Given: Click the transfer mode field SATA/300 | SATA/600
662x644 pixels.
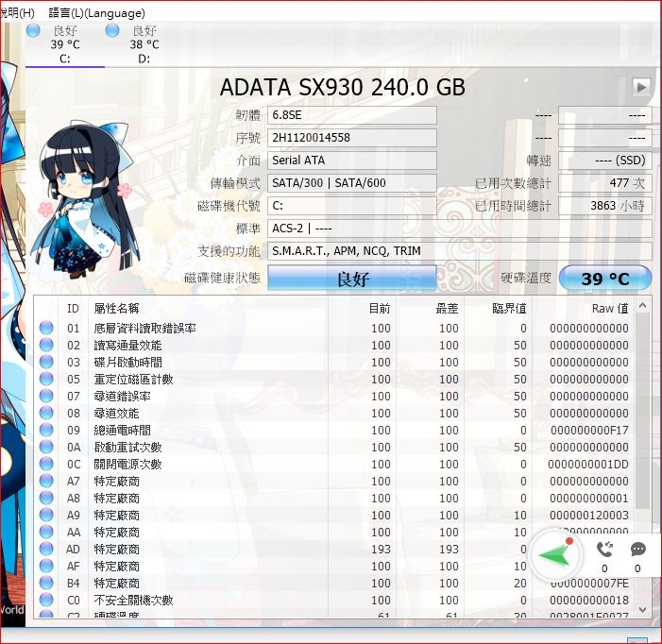Looking at the screenshot, I should click(x=352, y=183).
